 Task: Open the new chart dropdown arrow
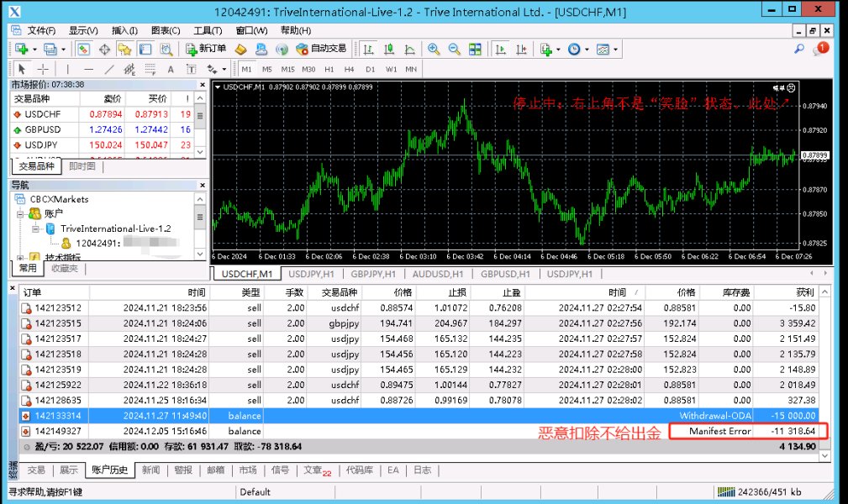pyautogui.click(x=34, y=49)
